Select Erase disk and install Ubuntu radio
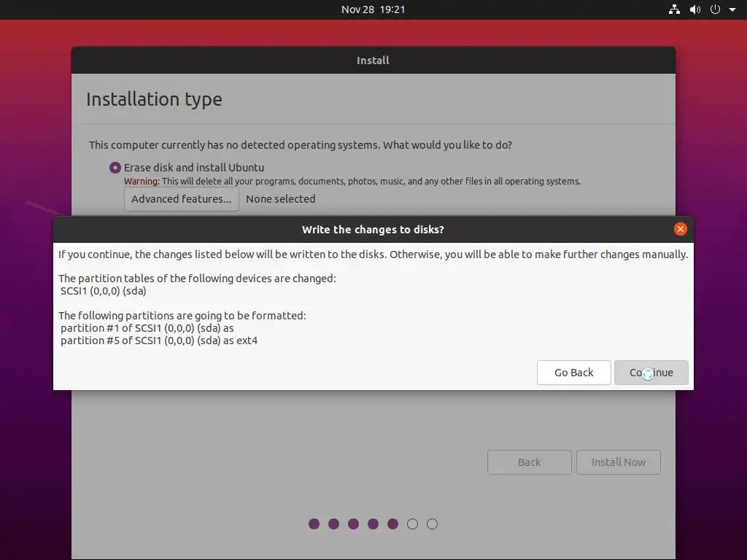Viewport: 747px width, 560px height. [115, 168]
